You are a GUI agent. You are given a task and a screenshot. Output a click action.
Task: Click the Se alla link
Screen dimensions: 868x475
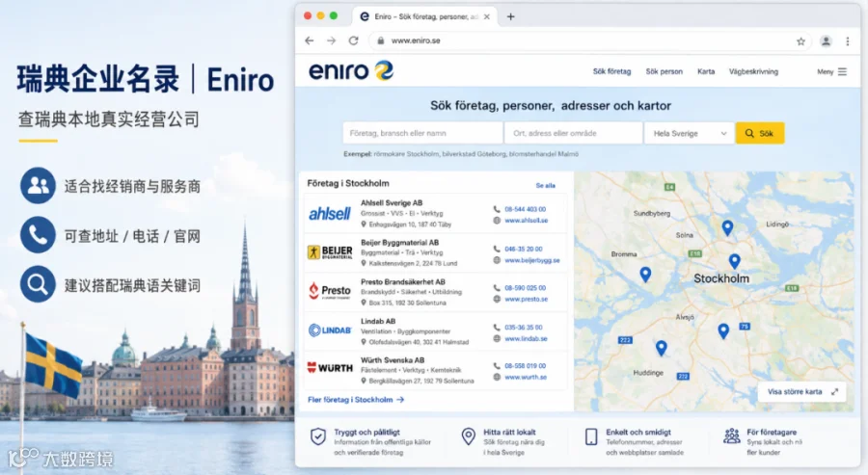click(545, 186)
